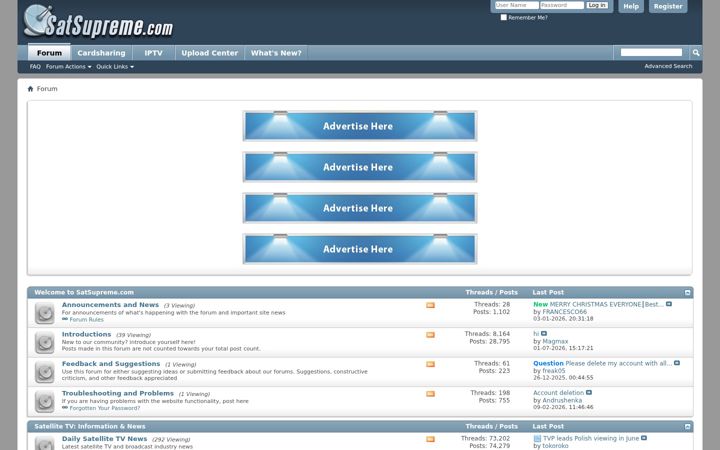Open the Introductions forum
The width and height of the screenshot is (720, 450).
tap(86, 334)
